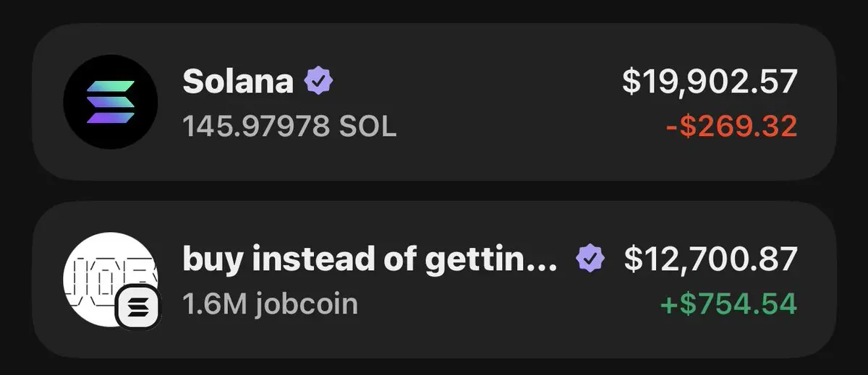Click the red -$269.32 loss amount
This screenshot has width=868, height=375.
[731, 127]
